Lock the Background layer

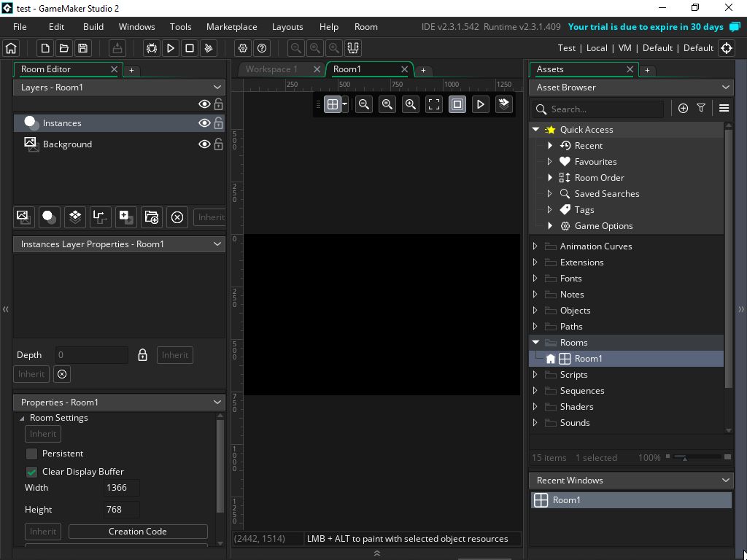[x=218, y=144]
